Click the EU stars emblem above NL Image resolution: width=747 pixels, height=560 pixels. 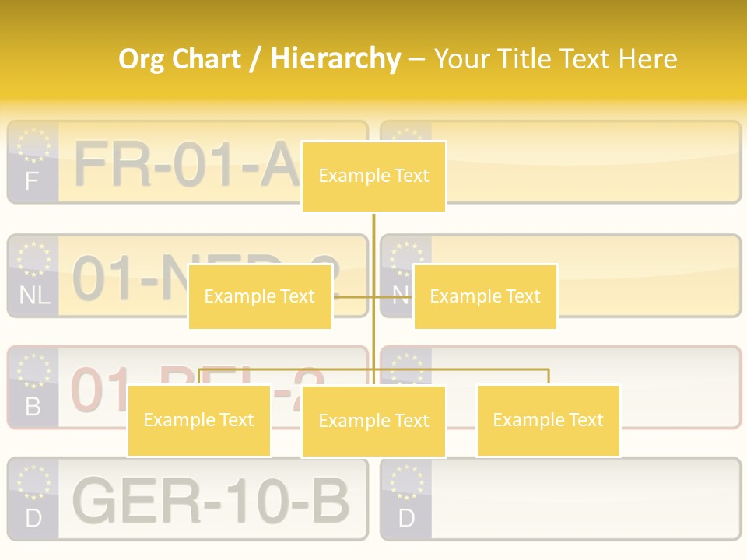[x=33, y=259]
